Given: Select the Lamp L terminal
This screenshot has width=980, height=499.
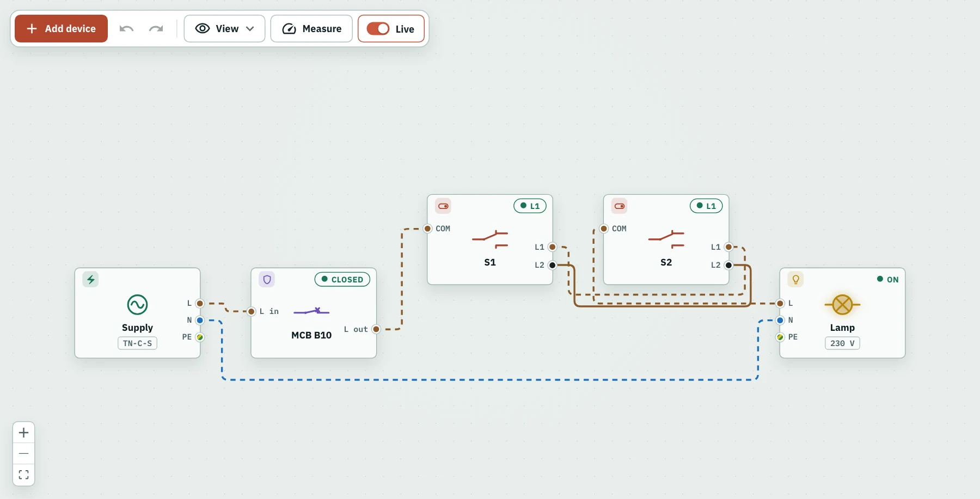Looking at the screenshot, I should tap(780, 304).
